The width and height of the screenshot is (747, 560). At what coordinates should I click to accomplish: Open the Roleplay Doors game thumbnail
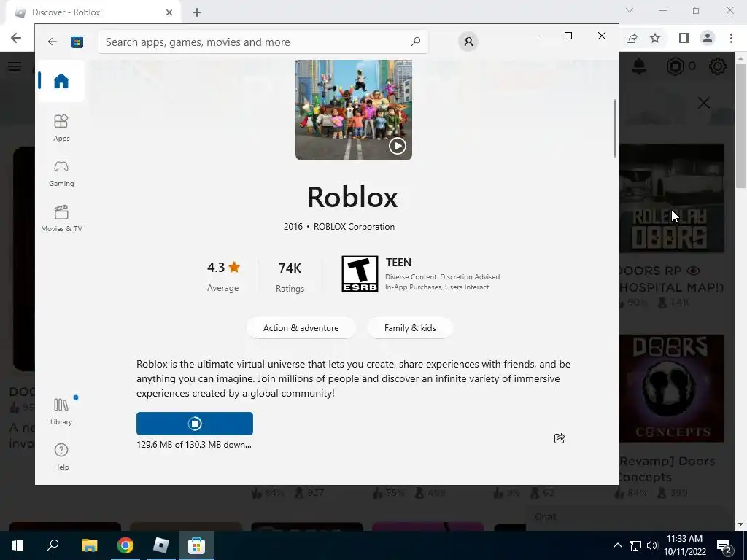(x=671, y=198)
